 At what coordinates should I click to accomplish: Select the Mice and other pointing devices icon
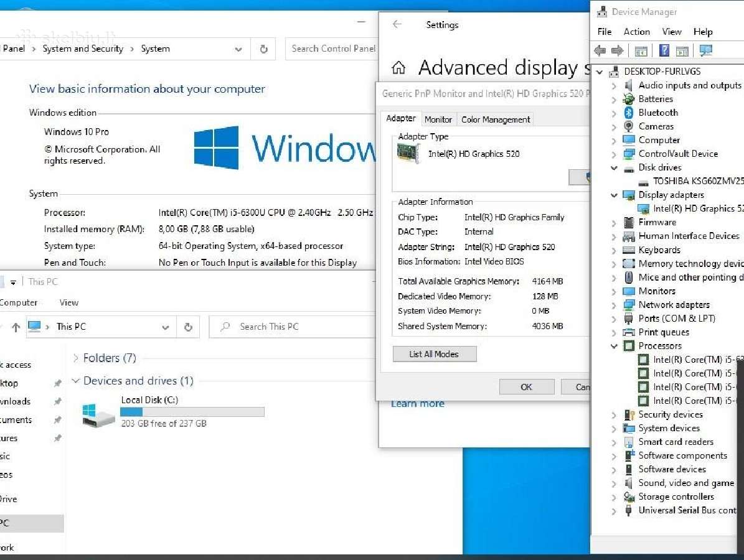[x=629, y=277]
